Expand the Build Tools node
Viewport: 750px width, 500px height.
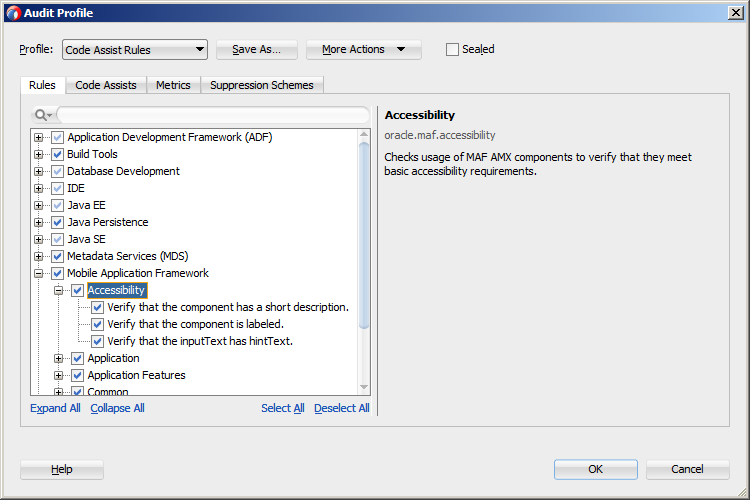pos(38,154)
